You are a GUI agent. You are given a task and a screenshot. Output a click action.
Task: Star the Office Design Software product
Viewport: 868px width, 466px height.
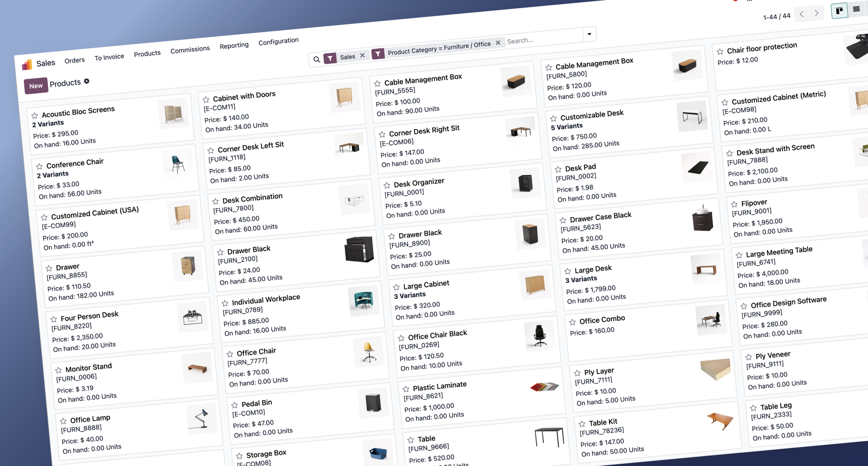744,306
